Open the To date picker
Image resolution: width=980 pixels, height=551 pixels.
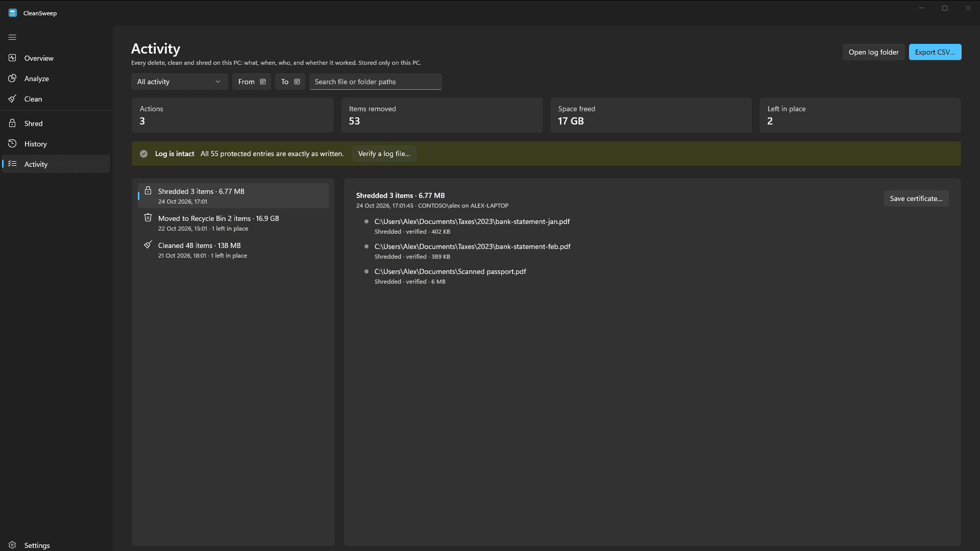(290, 82)
